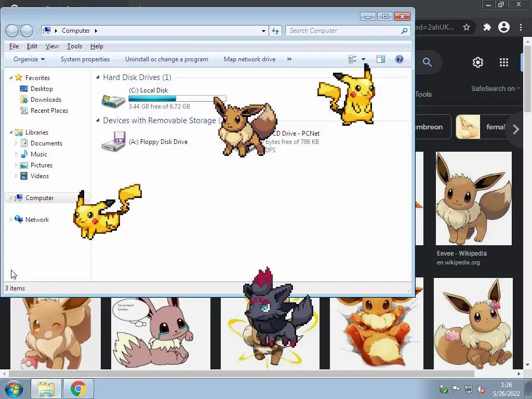The image size is (532, 399).
Task: Click next arrow on suggestion chips row
Action: pyautogui.click(x=516, y=129)
